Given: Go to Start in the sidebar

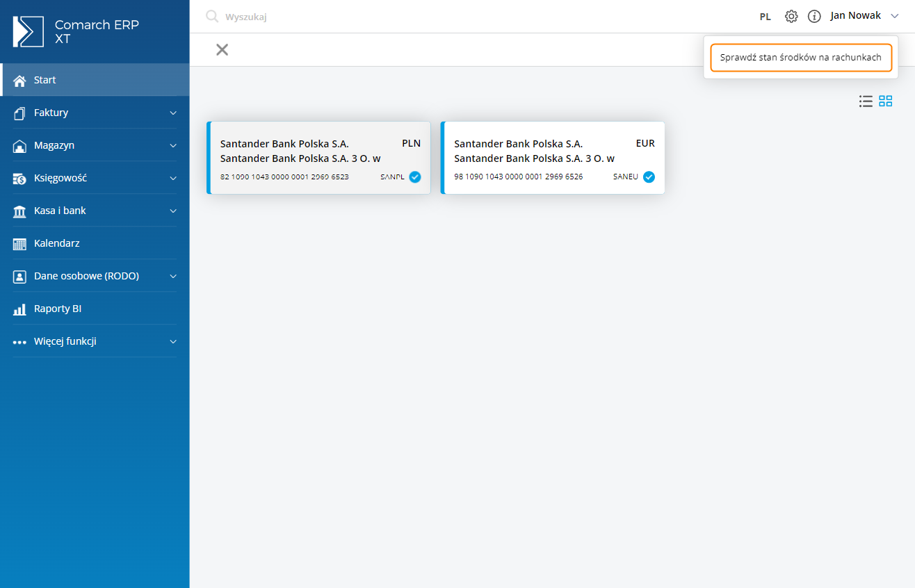Looking at the screenshot, I should [45, 80].
